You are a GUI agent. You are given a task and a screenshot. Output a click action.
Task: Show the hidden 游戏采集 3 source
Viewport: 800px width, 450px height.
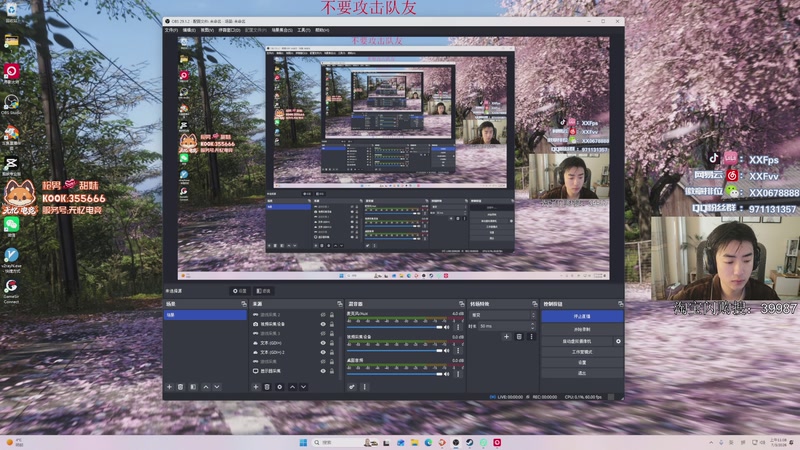tap(323, 333)
